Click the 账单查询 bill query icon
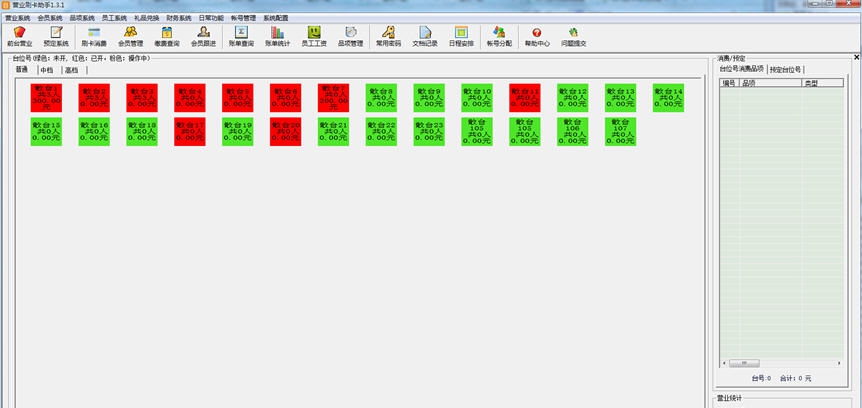862x408 pixels. pos(241,37)
